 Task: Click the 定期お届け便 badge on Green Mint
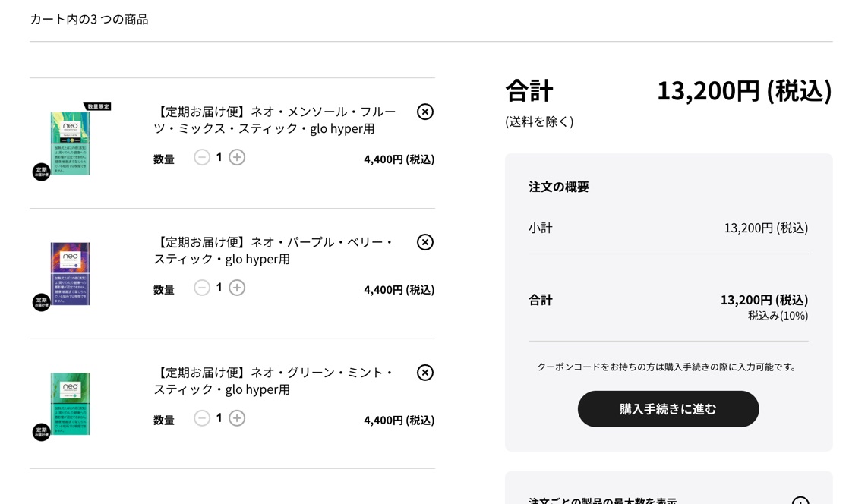pos(42,432)
